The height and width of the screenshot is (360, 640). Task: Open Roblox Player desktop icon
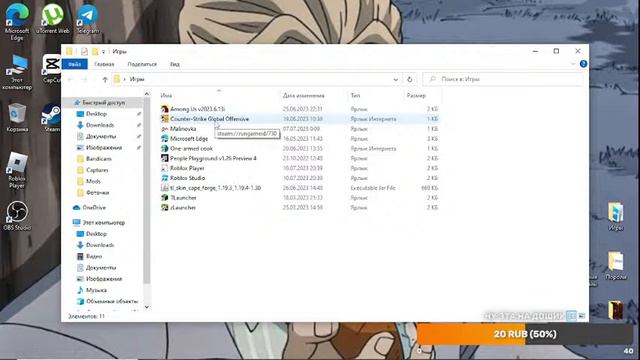click(x=17, y=171)
